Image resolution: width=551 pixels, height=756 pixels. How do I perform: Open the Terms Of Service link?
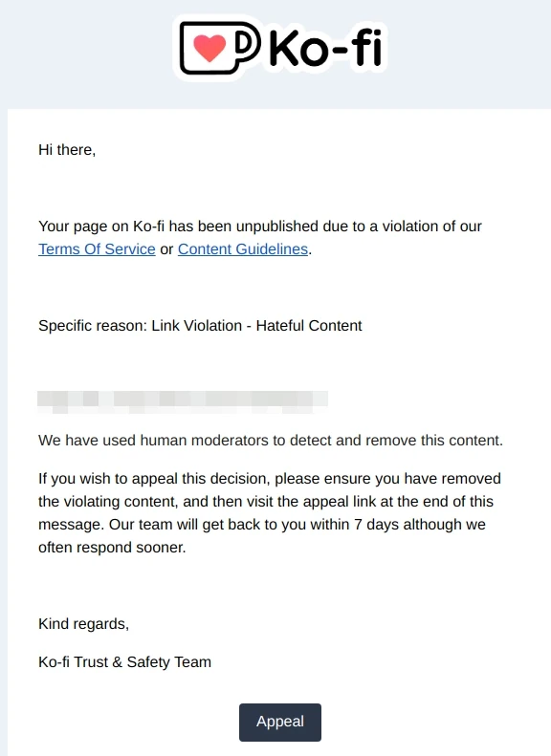[x=97, y=249]
